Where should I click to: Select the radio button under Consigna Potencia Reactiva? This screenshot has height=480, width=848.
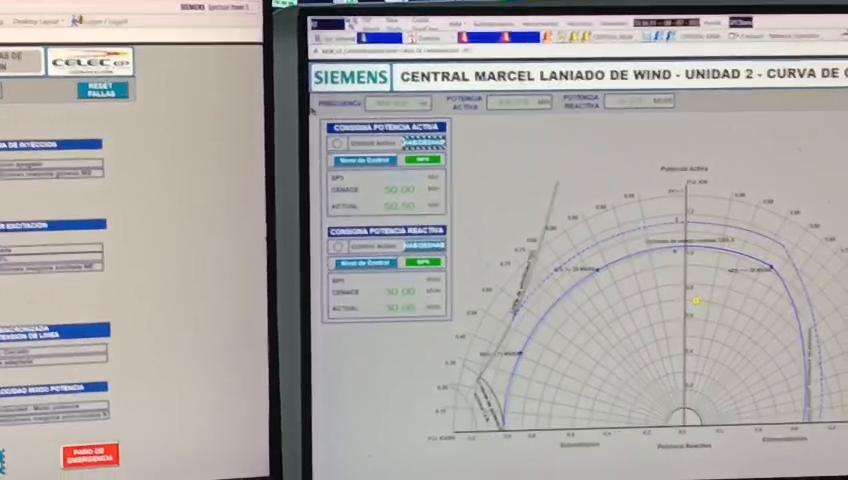click(338, 246)
